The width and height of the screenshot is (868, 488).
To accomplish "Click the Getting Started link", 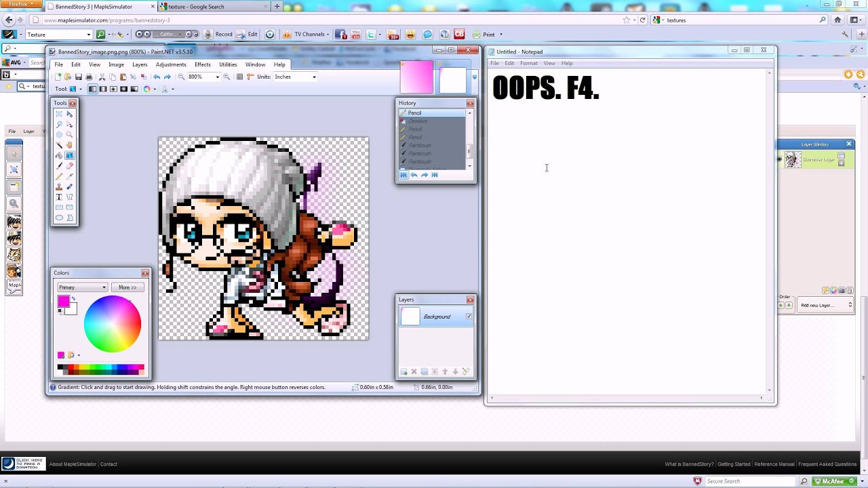I will pyautogui.click(x=734, y=464).
